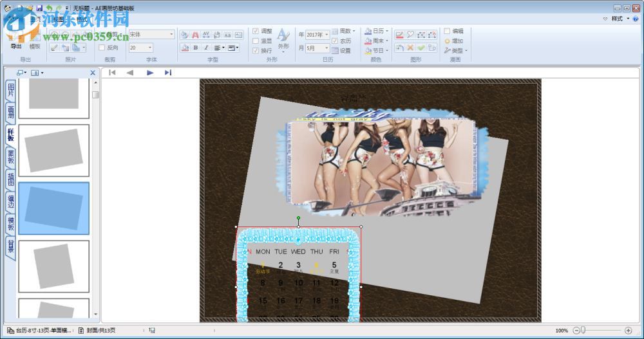The height and width of the screenshot is (339, 644).
Task: Click the Undo arrow in quick access toolbar
Action: click(50, 8)
